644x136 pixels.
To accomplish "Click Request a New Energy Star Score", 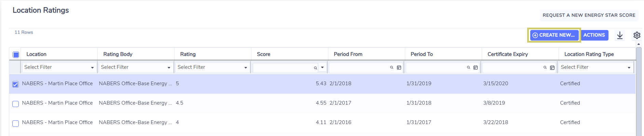I will [x=589, y=15].
